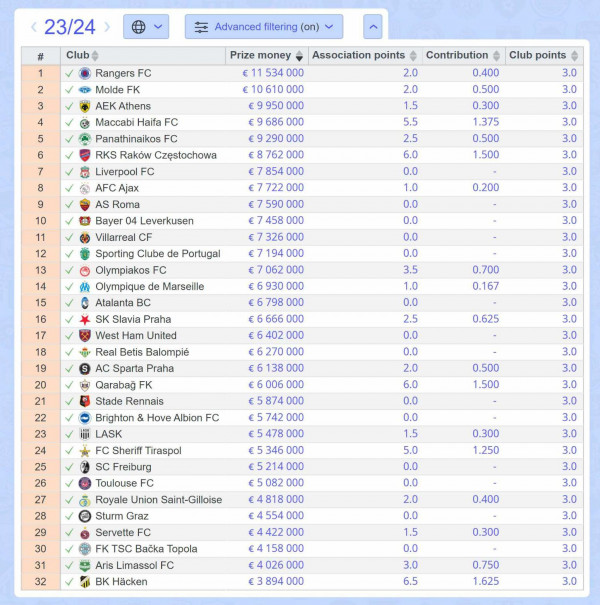Image resolution: width=600 pixels, height=605 pixels.
Task: Select contribution value 0.625
Action: 485,319
